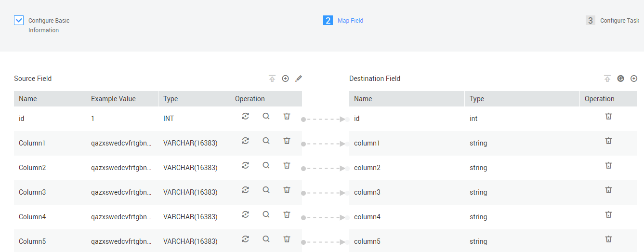Click the add field icon above Source Field
This screenshot has height=252, width=644.
point(285,79)
